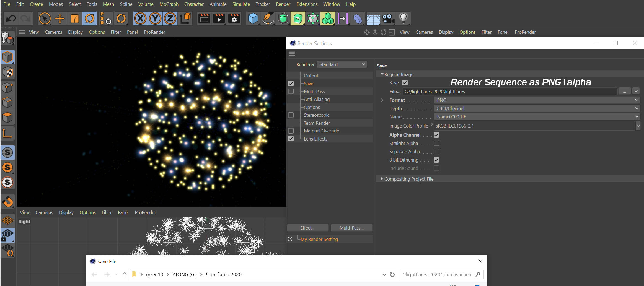Open the Format PNG dropdown

[537, 100]
